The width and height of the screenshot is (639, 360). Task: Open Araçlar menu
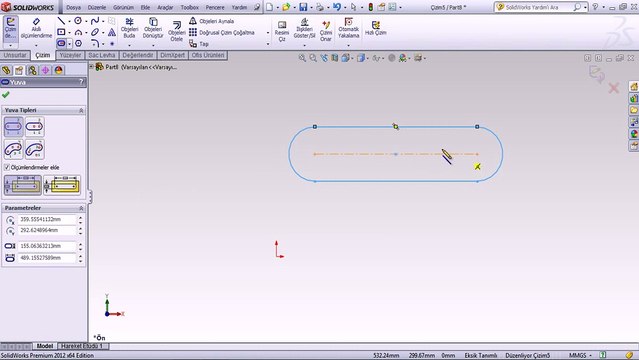[165, 7]
